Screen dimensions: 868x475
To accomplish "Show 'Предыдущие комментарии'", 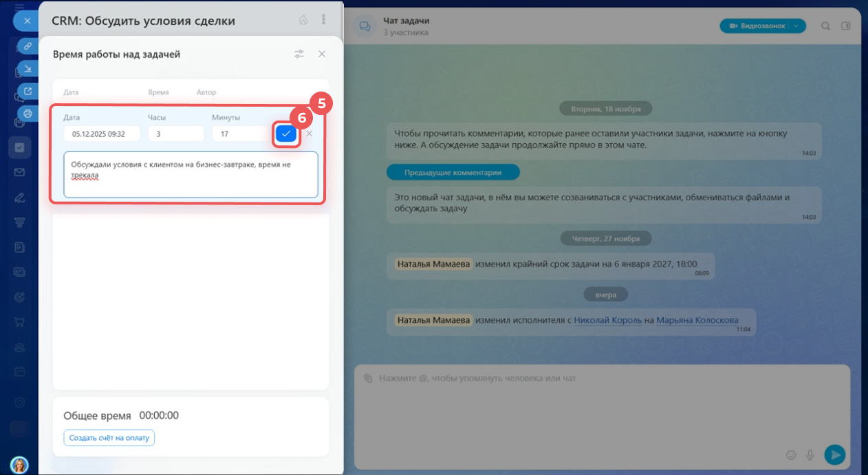I will [453, 172].
